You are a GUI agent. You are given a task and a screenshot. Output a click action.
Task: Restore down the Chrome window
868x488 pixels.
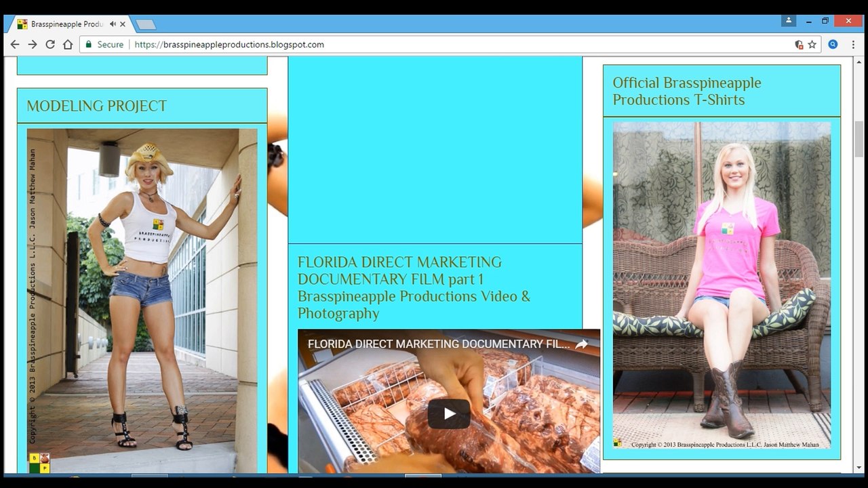pos(825,21)
